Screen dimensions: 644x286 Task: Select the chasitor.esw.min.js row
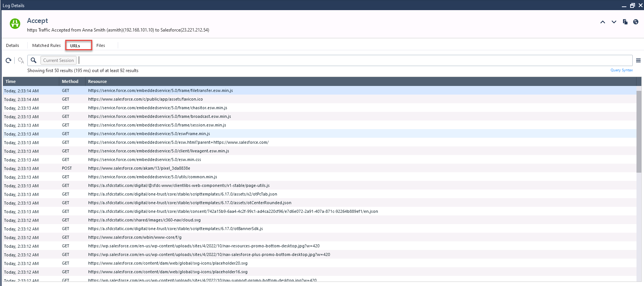320,108
